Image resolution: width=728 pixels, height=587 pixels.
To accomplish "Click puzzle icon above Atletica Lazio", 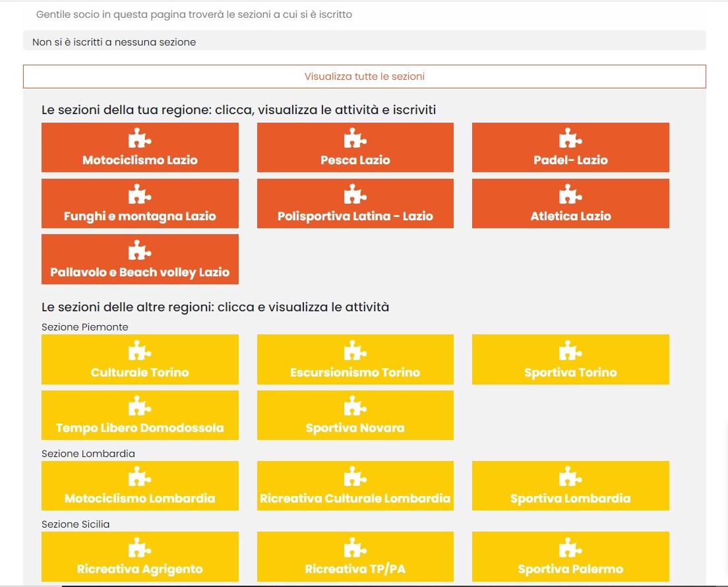I will pos(570,195).
